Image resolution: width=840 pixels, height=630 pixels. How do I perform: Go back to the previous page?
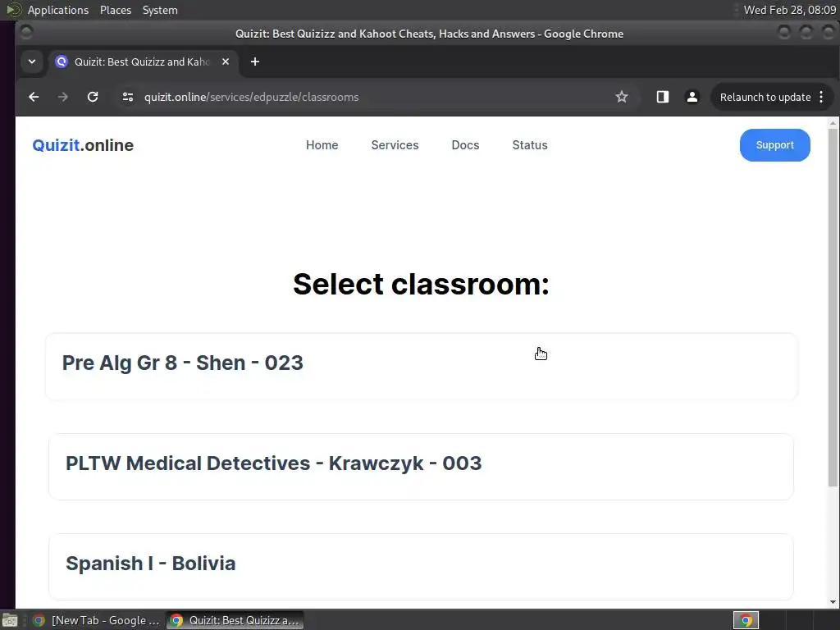point(34,97)
